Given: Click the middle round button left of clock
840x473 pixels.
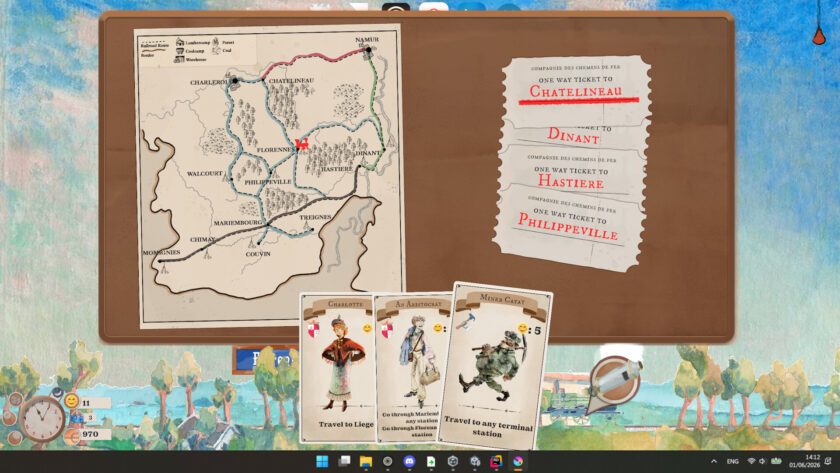Looking at the screenshot, I should click(x=9, y=417).
